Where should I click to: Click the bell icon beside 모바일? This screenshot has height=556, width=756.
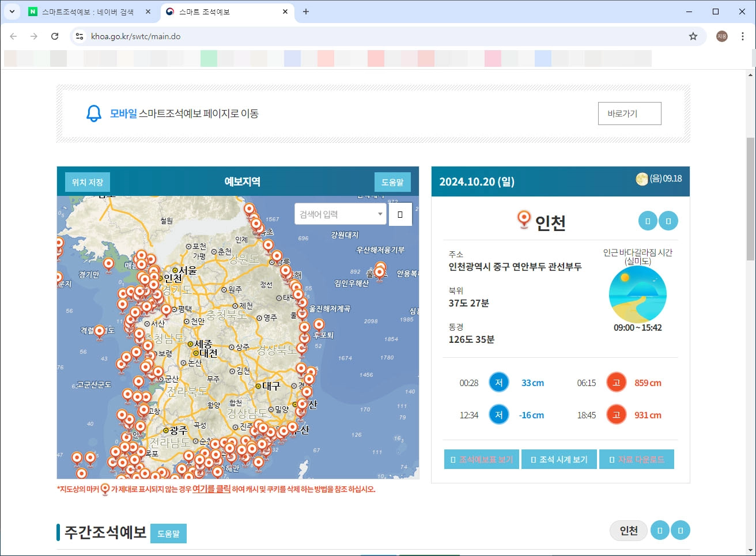pos(93,113)
